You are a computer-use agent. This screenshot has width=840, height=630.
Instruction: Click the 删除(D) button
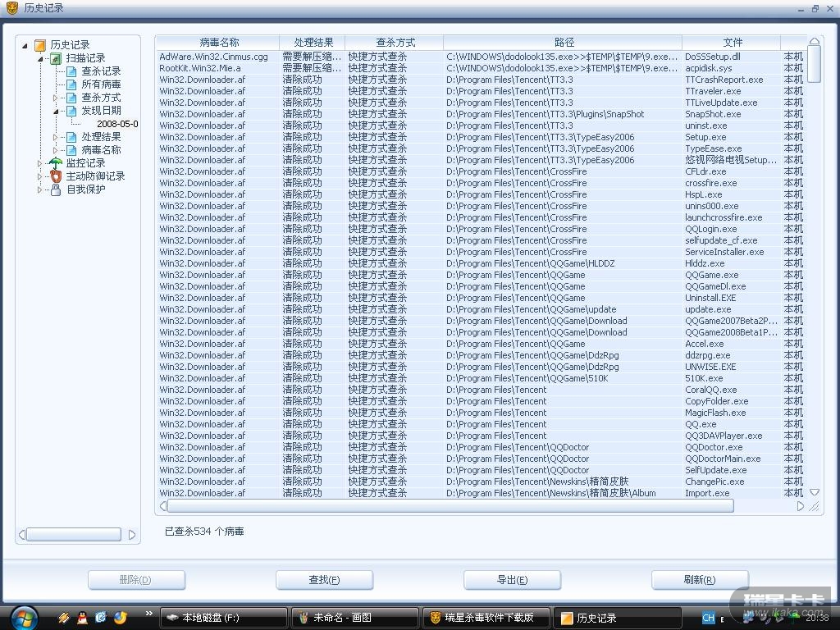[x=137, y=580]
